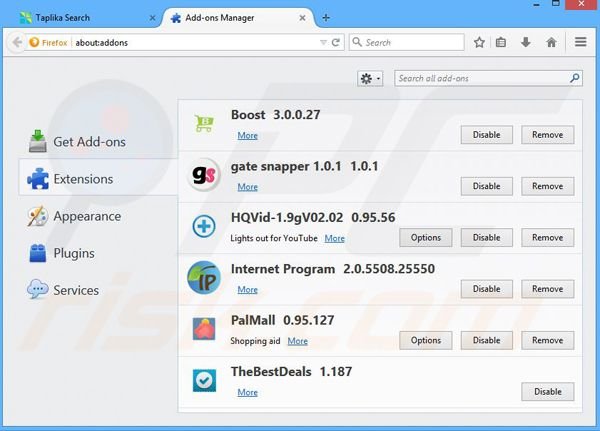Open the gear tools dropdown for add-ons

(x=370, y=78)
